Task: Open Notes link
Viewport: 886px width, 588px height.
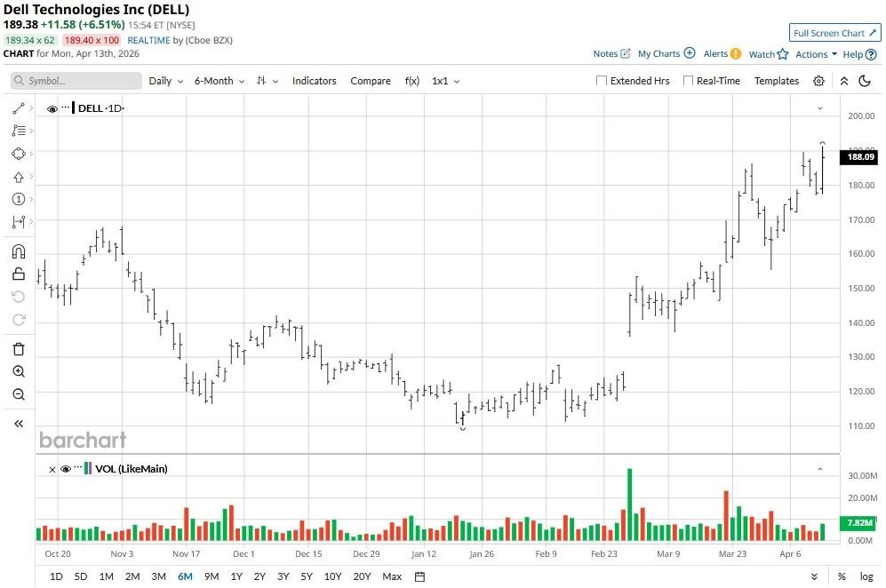Action: pos(611,53)
